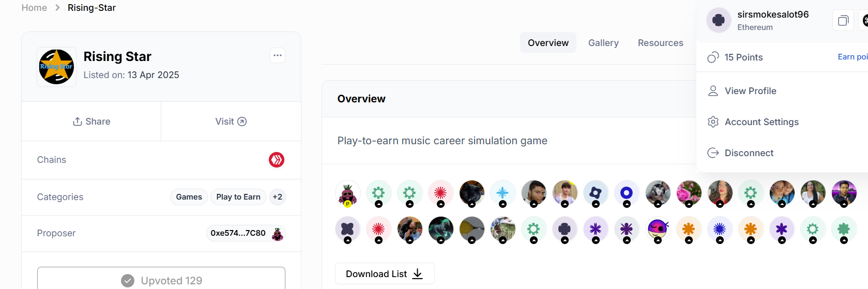868x289 pixels.
Task: Select the Play to Earn category tag
Action: pyautogui.click(x=238, y=197)
